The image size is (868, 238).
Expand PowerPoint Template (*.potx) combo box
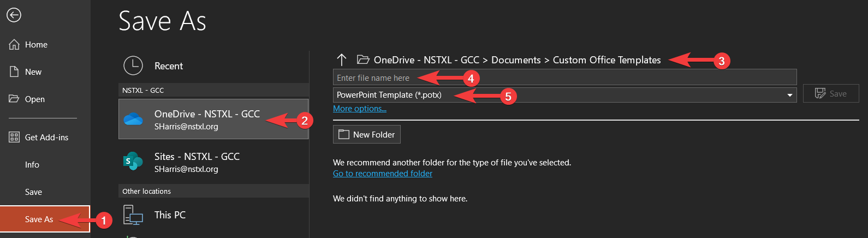click(565, 95)
